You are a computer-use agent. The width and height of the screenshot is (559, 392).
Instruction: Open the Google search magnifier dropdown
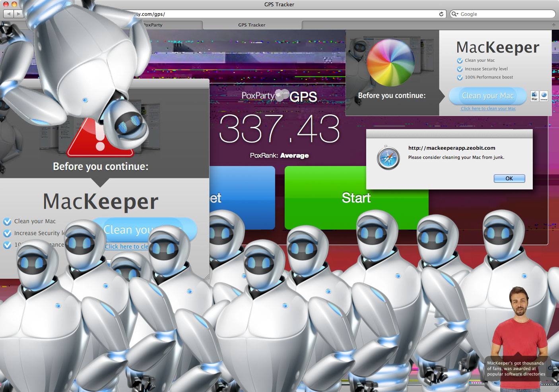(x=455, y=14)
